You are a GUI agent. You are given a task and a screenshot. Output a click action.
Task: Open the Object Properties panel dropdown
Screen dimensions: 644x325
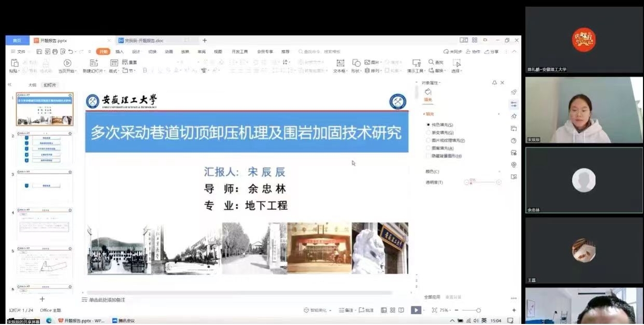click(x=431, y=83)
